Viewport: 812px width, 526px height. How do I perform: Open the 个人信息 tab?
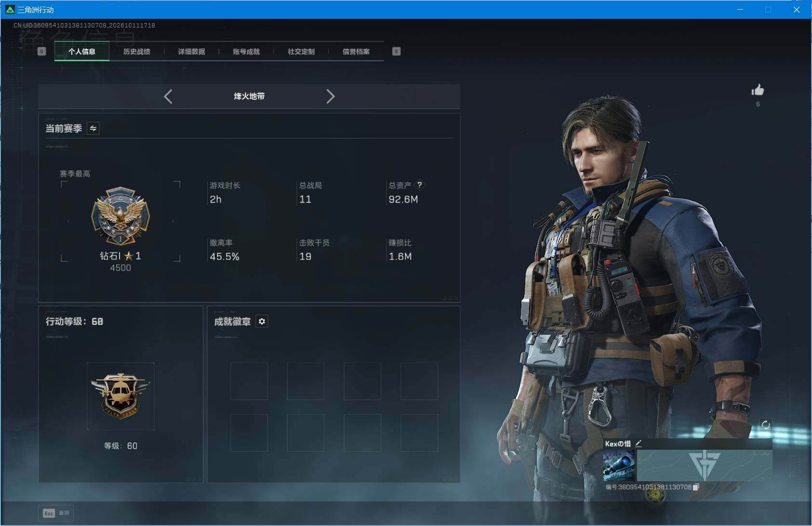(x=82, y=52)
